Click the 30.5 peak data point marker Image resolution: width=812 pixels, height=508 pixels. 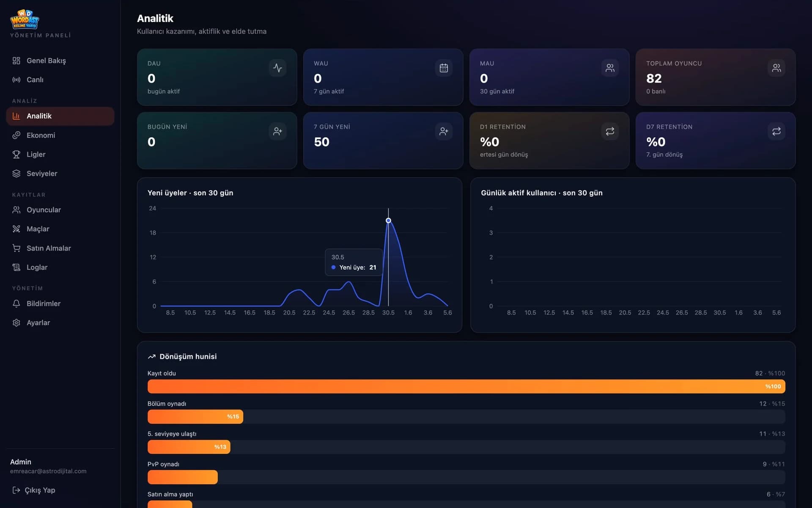click(x=388, y=220)
